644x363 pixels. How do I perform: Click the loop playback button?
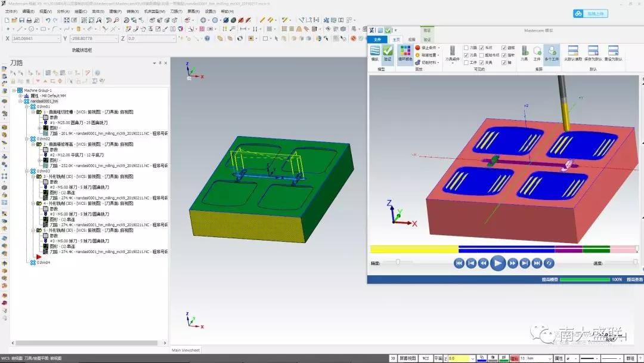[549, 263]
